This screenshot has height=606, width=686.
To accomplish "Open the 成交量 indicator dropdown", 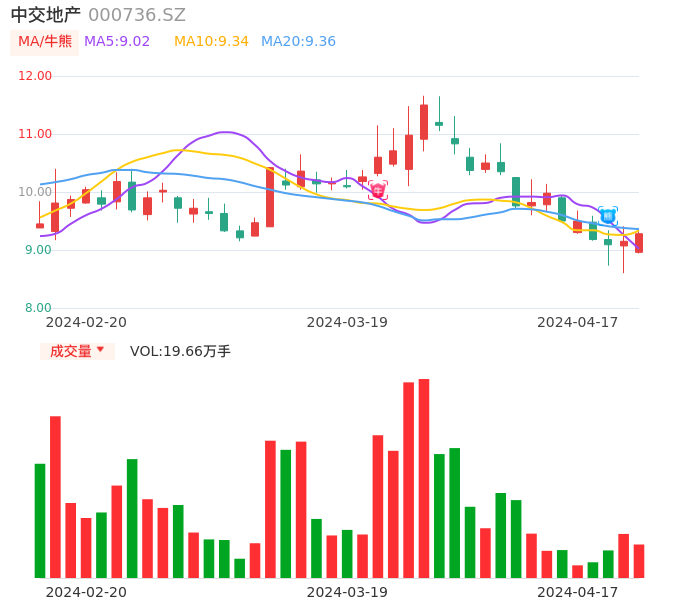I will [x=77, y=351].
